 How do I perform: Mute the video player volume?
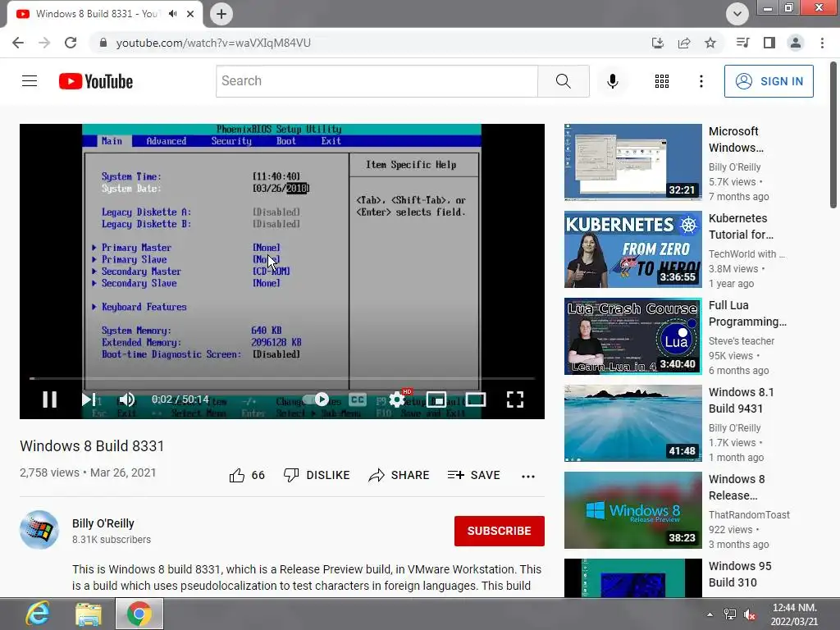[127, 399]
